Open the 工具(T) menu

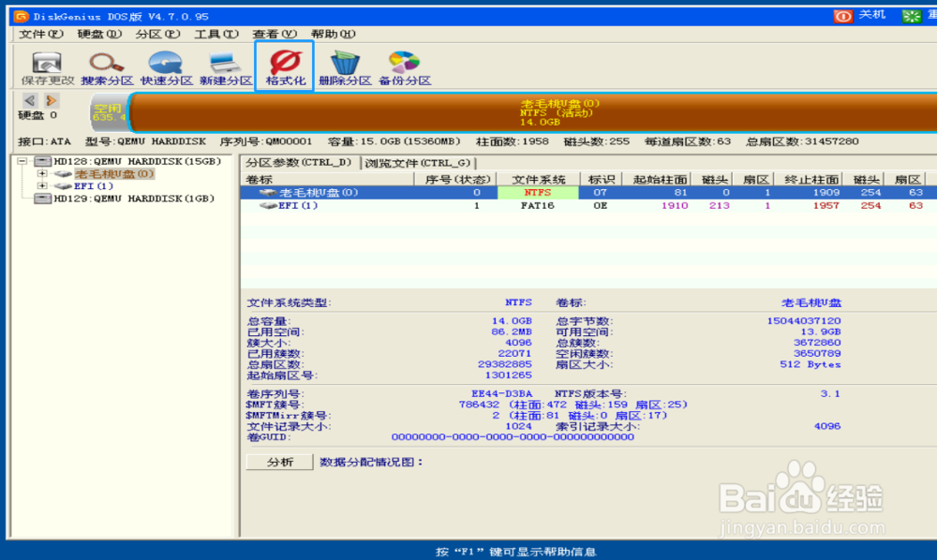216,34
